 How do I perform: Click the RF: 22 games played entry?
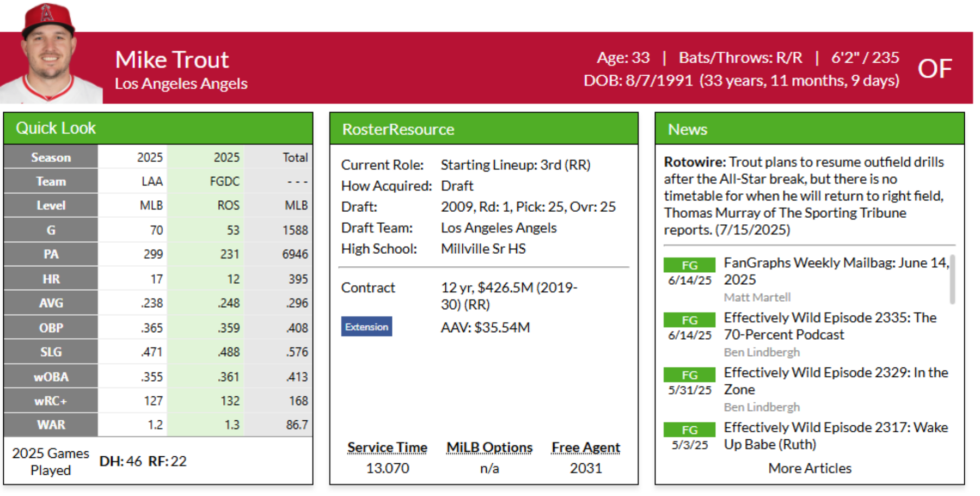(167, 462)
